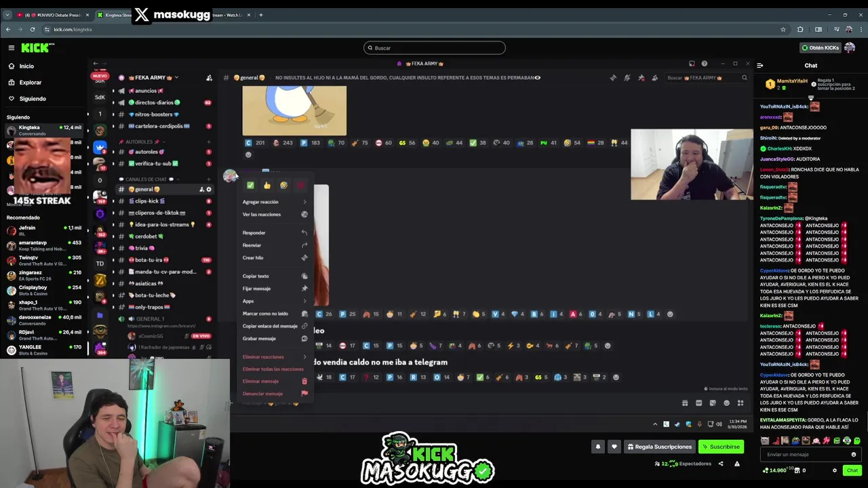This screenshot has height=488, width=868.
Task: Reload the page in the browser
Action: pos(32,29)
